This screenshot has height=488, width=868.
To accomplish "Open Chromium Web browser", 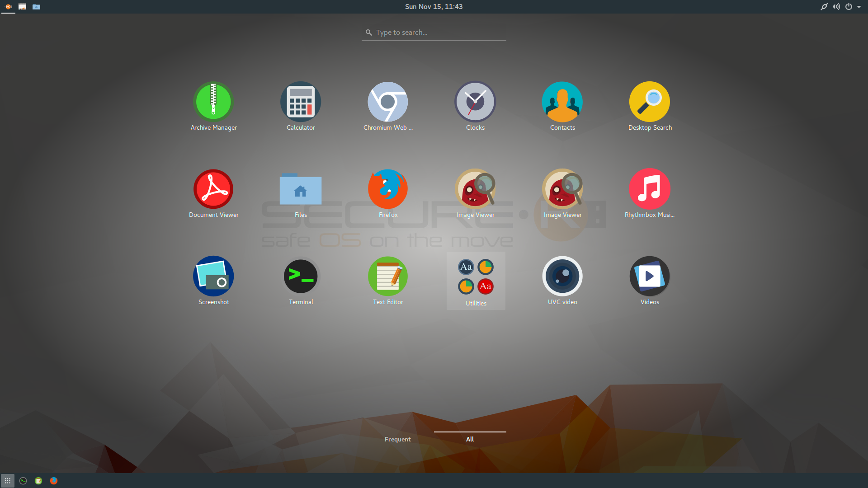I will click(x=388, y=107).
